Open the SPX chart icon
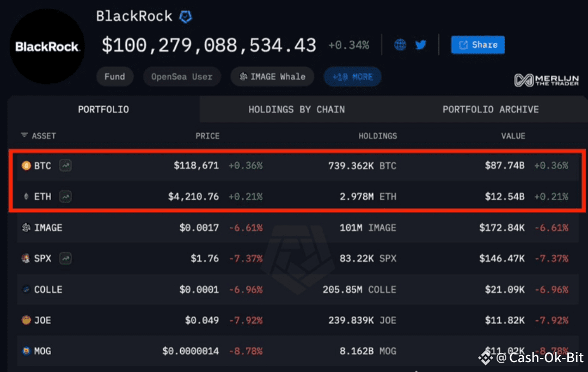The width and height of the screenshot is (588, 372). pyautogui.click(x=66, y=258)
